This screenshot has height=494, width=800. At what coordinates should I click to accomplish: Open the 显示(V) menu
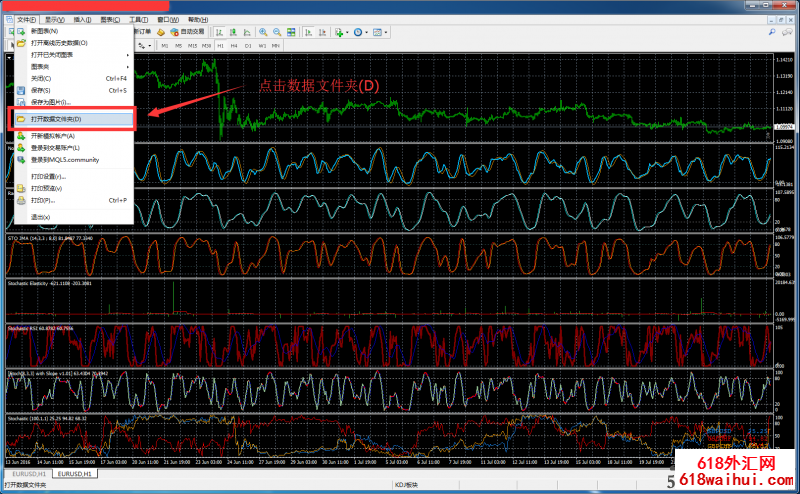click(55, 19)
